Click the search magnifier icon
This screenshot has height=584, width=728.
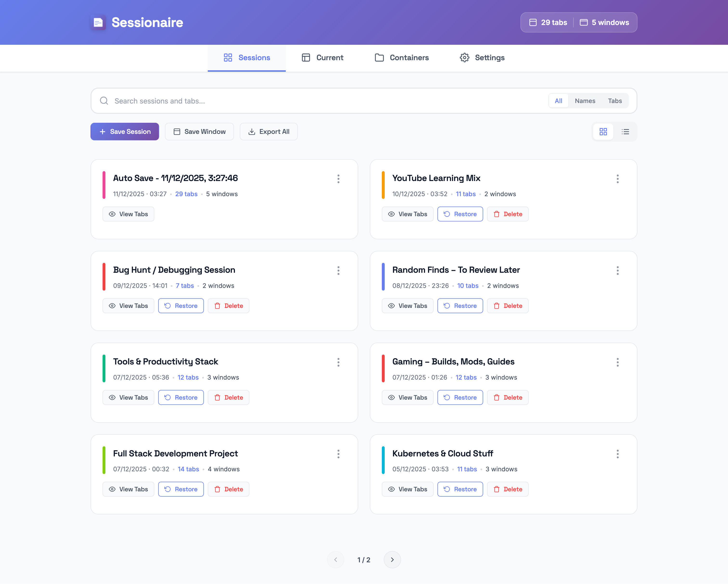click(104, 101)
